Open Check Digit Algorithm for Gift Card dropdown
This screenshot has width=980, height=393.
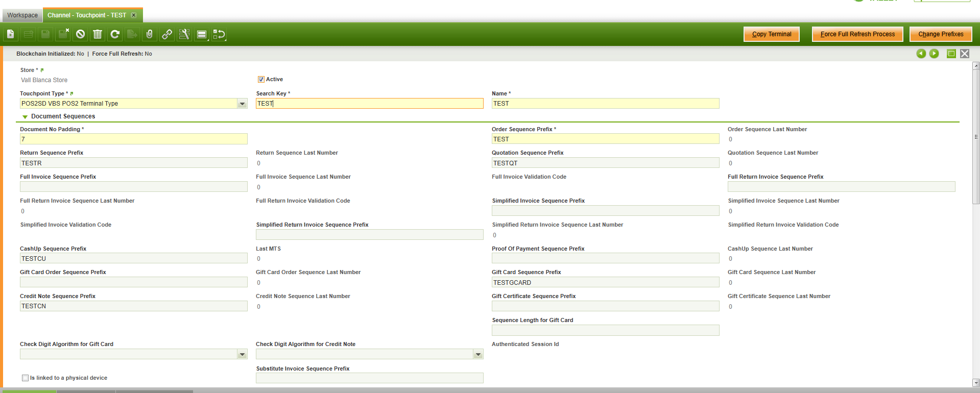point(242,354)
